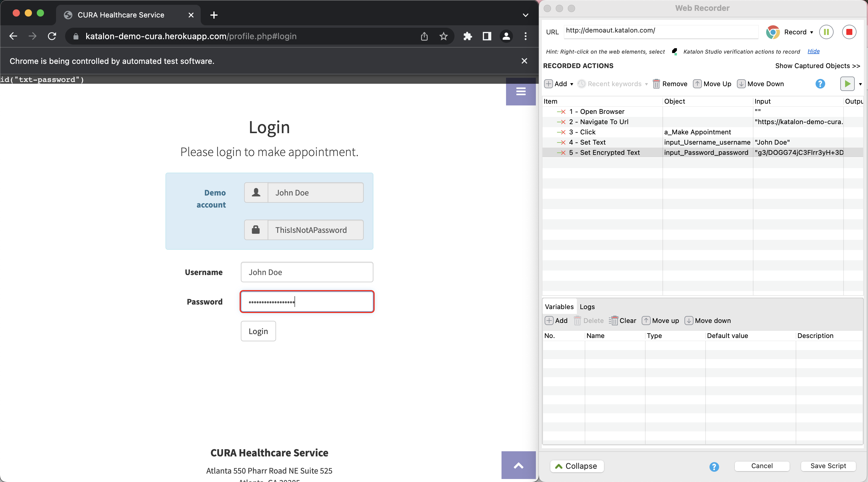The height and width of the screenshot is (482, 868).
Task: Remove the selected recorded action
Action: pyautogui.click(x=670, y=84)
